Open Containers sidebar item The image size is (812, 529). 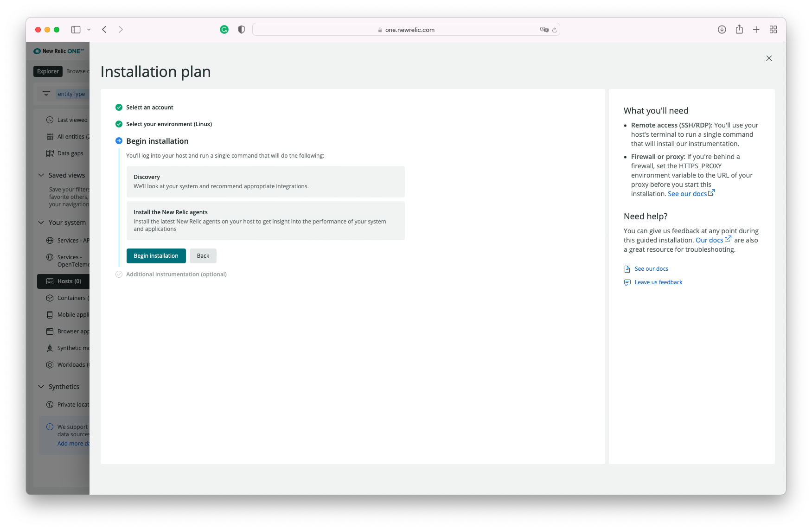(x=68, y=298)
